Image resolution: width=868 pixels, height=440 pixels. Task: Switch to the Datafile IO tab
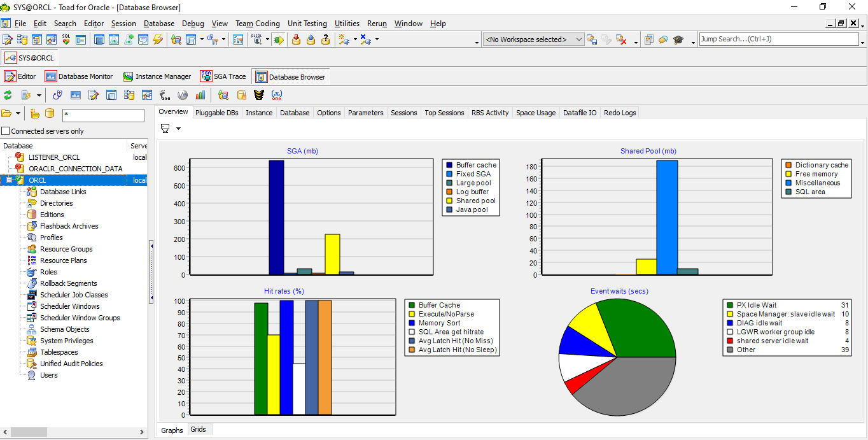[580, 113]
